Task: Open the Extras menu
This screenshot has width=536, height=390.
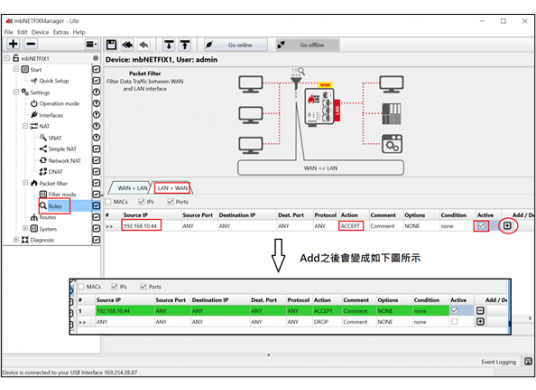Action: (x=61, y=32)
